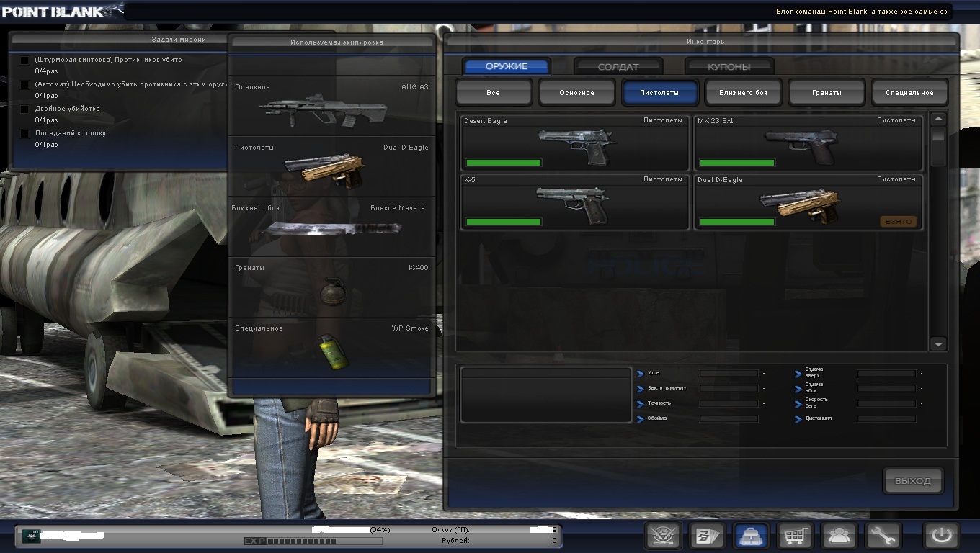Click the scrolling news ticker about Блог команды

click(x=863, y=11)
